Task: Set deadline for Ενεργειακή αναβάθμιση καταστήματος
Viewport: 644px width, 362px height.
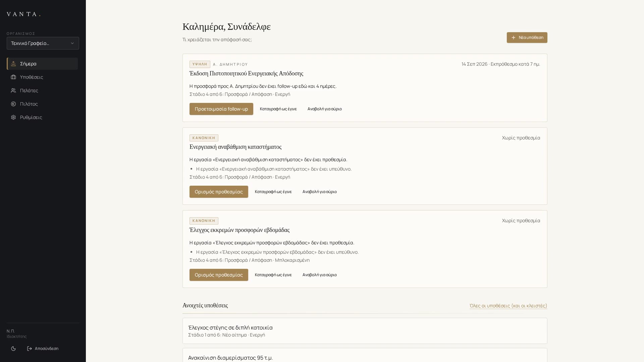Action: [219, 192]
